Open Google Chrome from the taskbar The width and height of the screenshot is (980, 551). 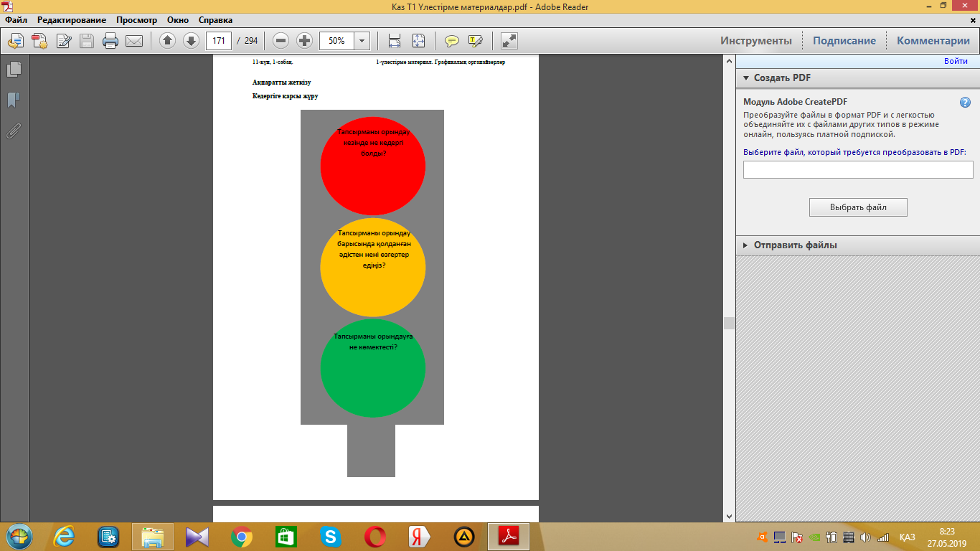pyautogui.click(x=242, y=537)
